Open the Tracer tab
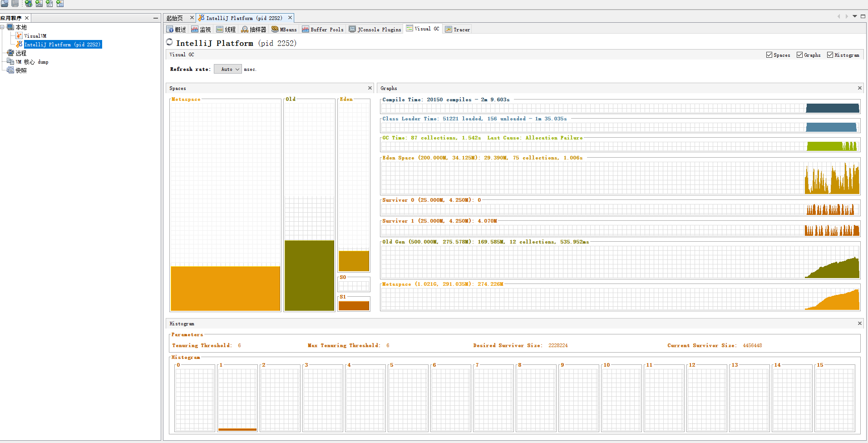Screen dimensions: 868x443 pos(458,29)
